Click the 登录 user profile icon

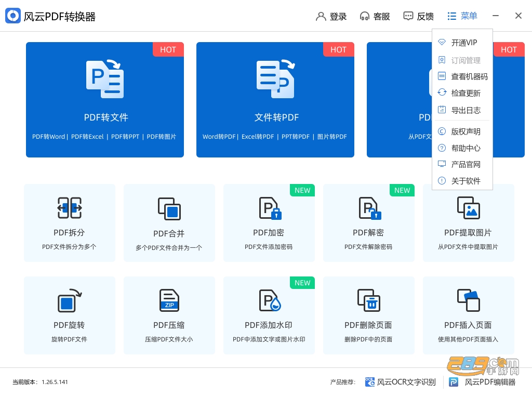[x=321, y=16]
